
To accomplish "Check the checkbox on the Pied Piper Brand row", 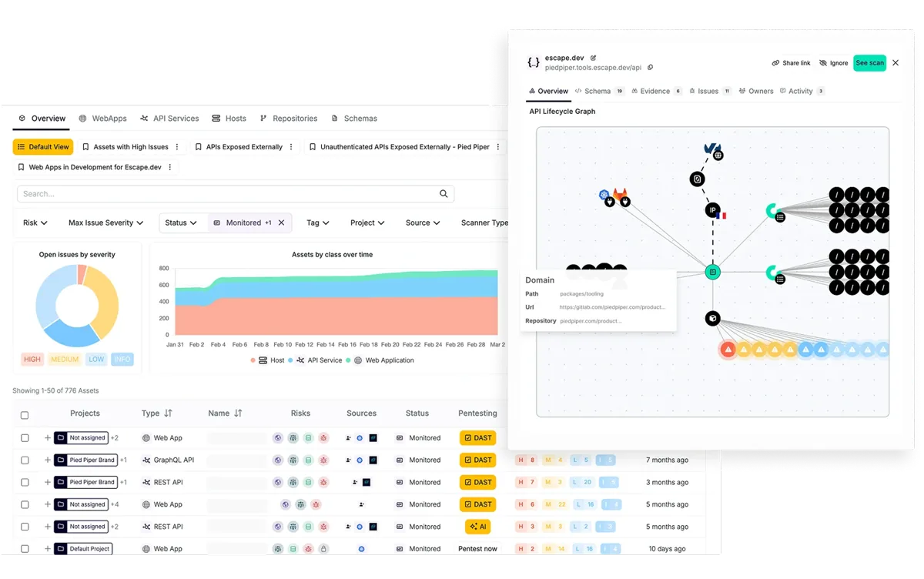I will [25, 460].
